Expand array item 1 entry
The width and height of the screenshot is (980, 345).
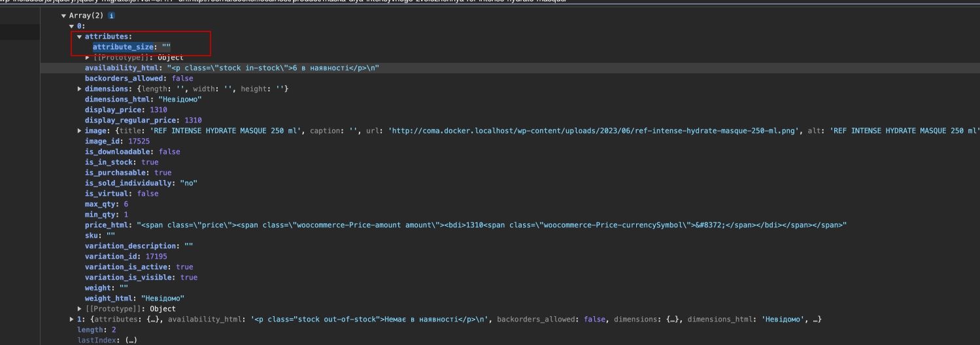pos(72,319)
